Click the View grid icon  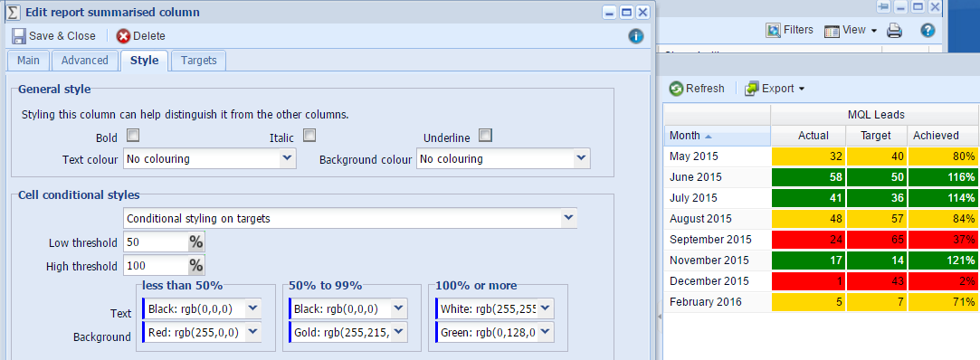pos(832,31)
